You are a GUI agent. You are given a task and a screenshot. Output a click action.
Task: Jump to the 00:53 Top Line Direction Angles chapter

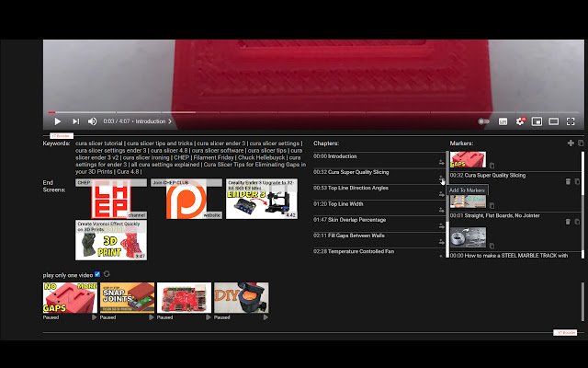[x=351, y=188]
